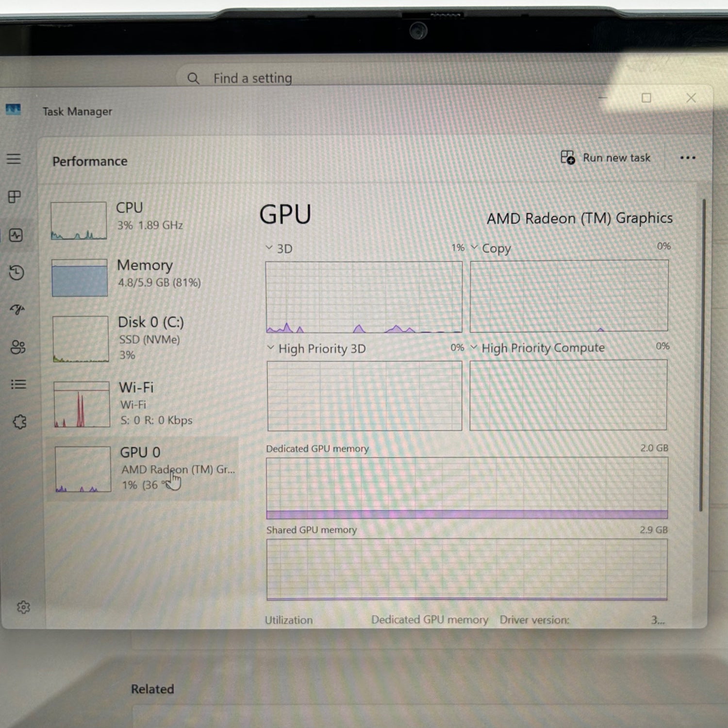Expand the High Priority 3D dropdown
This screenshot has width=728, height=728.
click(316, 348)
